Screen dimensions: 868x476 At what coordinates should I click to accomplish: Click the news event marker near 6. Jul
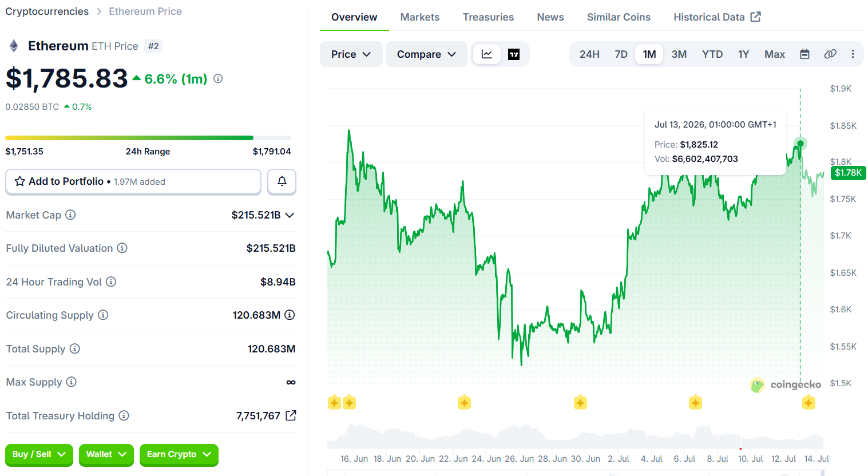click(695, 403)
